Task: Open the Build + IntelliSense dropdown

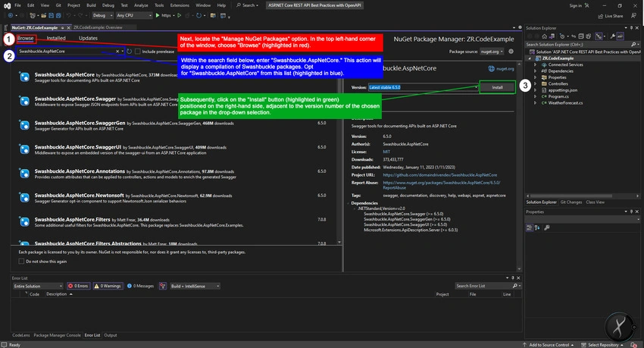Action: [x=195, y=286]
